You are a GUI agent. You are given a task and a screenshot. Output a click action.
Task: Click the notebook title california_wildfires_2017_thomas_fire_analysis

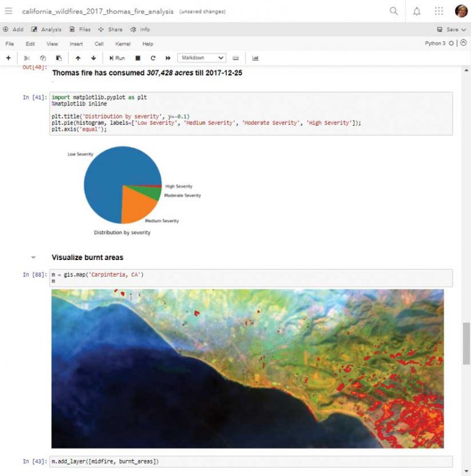98,12
